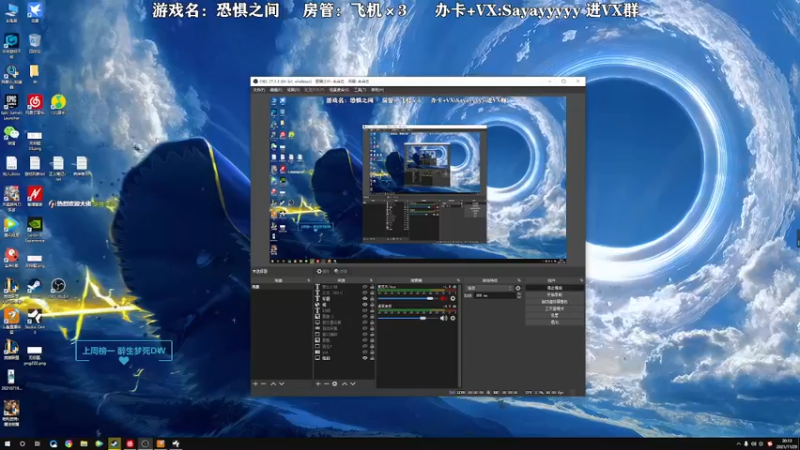Open the View menu in OBS
The width and height of the screenshot is (800, 450).
(293, 90)
